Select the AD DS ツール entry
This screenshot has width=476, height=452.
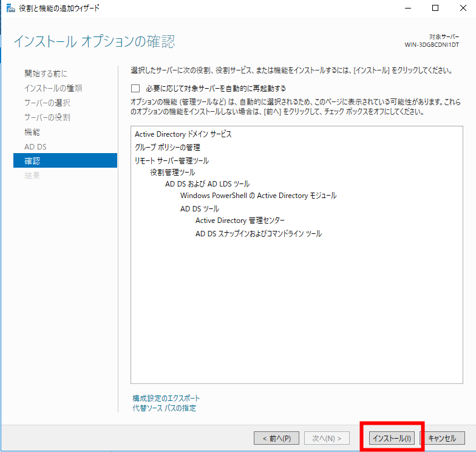[200, 209]
